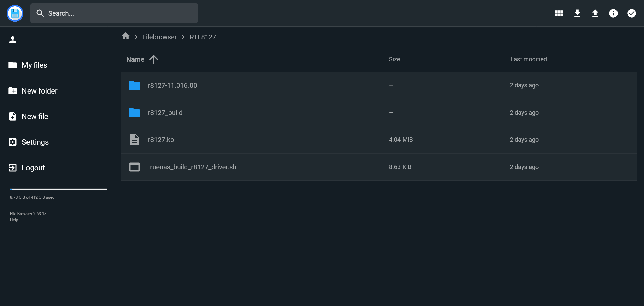Select the r8127-11.016.00 folder name
The image size is (644, 306).
tap(172, 85)
